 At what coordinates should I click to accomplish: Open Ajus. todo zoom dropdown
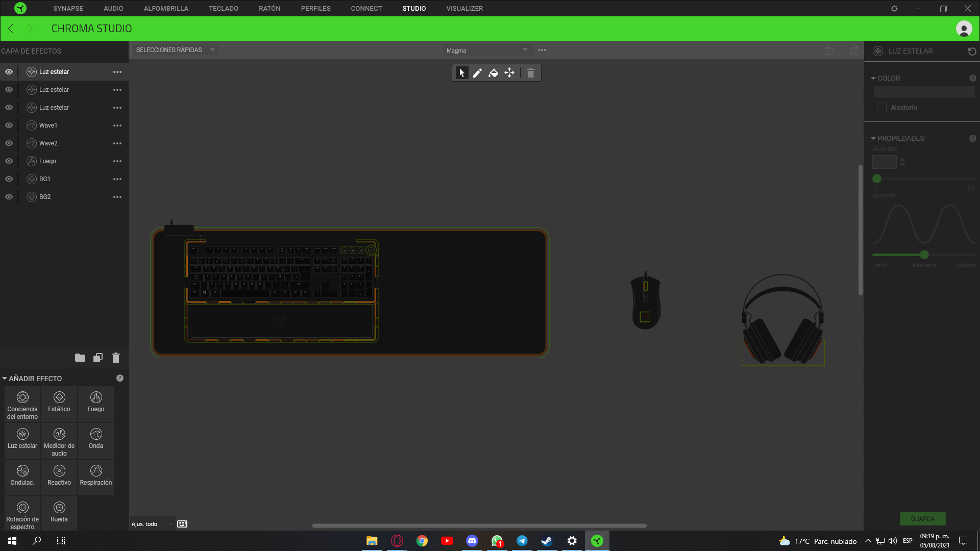pyautogui.click(x=170, y=524)
